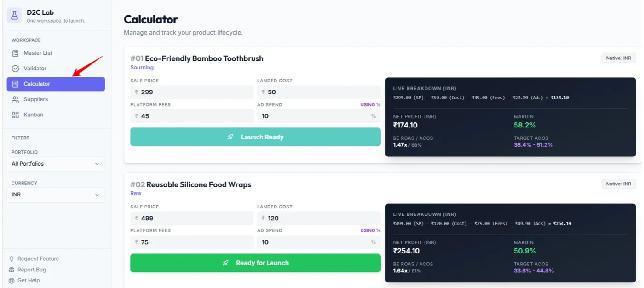Screen dimensions: 644x288
Task: Click the Kanban board icon
Action: (16, 115)
